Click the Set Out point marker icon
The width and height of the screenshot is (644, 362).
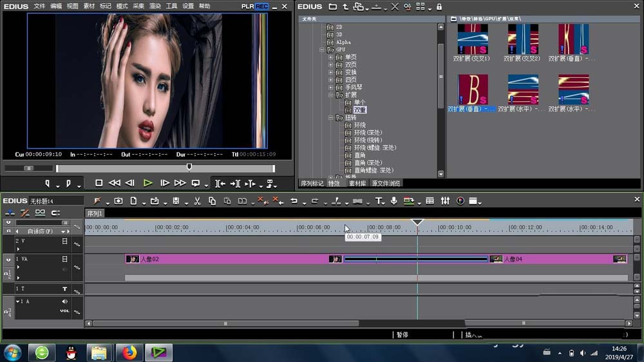coord(68,184)
